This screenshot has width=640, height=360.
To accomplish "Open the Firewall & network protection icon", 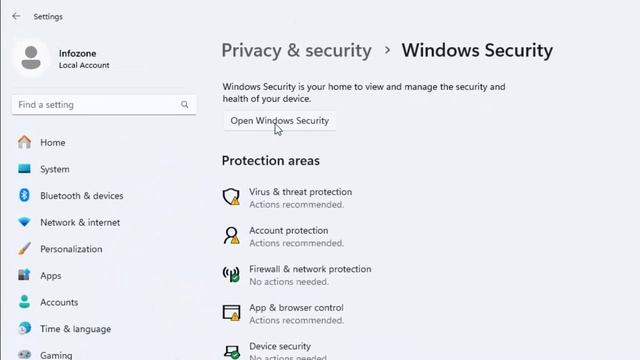I will click(x=231, y=274).
